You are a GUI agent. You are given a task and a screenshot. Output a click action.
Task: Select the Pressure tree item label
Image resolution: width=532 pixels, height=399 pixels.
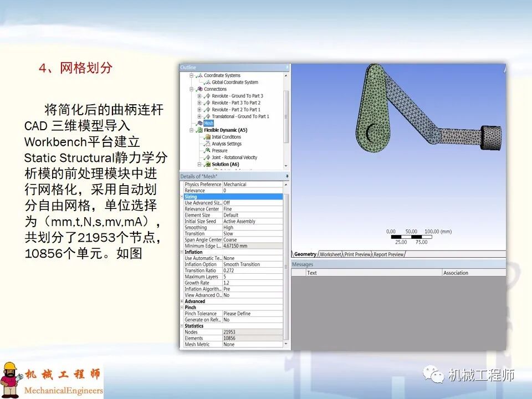point(219,151)
